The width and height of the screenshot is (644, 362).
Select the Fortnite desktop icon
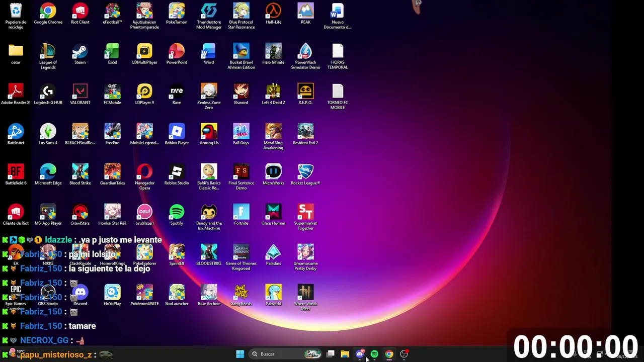pos(241,215)
